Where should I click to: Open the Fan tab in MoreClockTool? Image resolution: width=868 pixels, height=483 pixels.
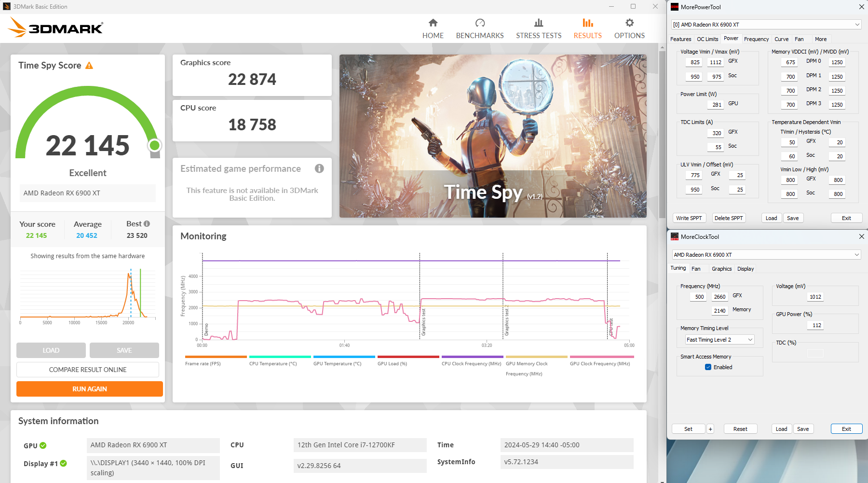coord(697,268)
